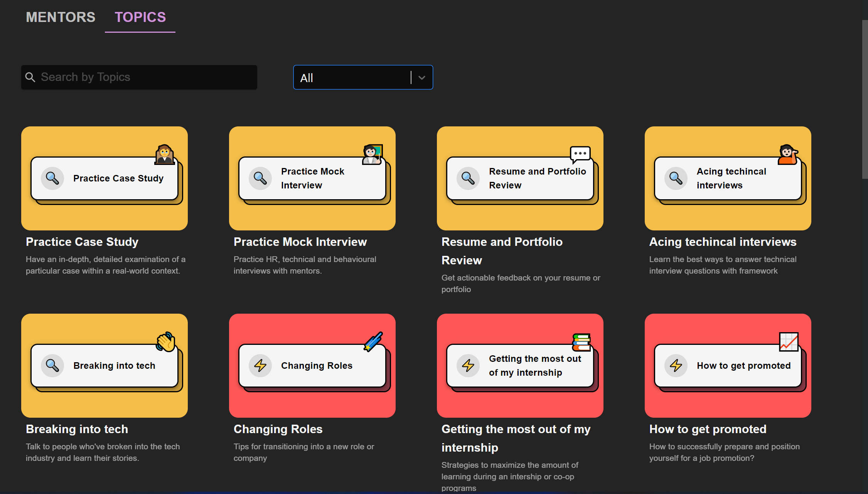Click the comet emoji on Changing Roles card
This screenshot has width=868, height=494.
[373, 341]
